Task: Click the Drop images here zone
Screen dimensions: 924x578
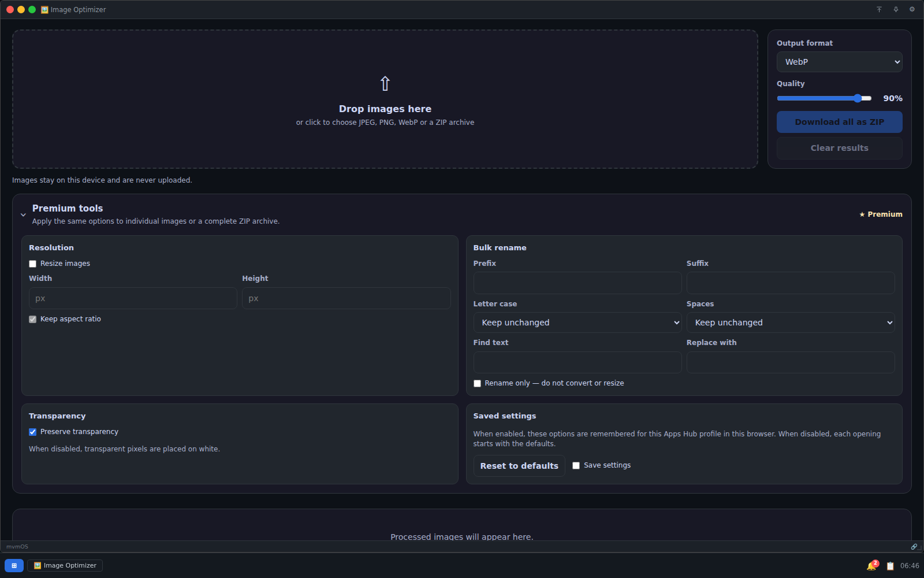Action: [385, 99]
